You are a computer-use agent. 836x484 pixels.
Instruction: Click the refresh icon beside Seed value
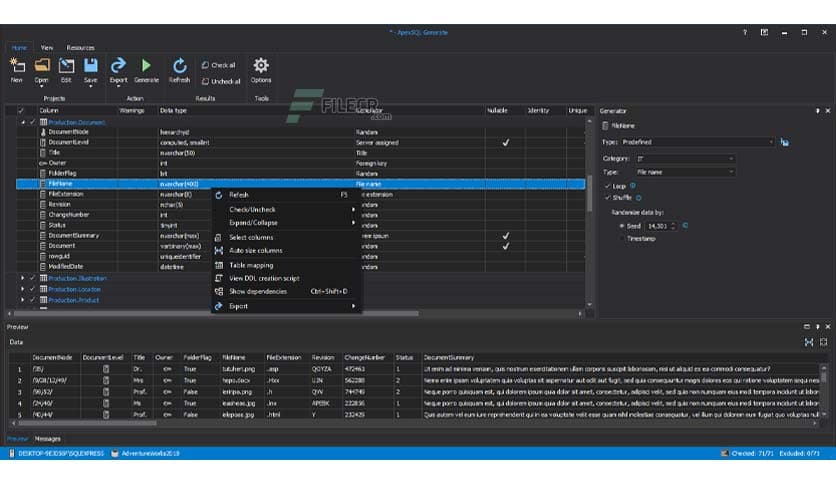[x=686, y=225]
